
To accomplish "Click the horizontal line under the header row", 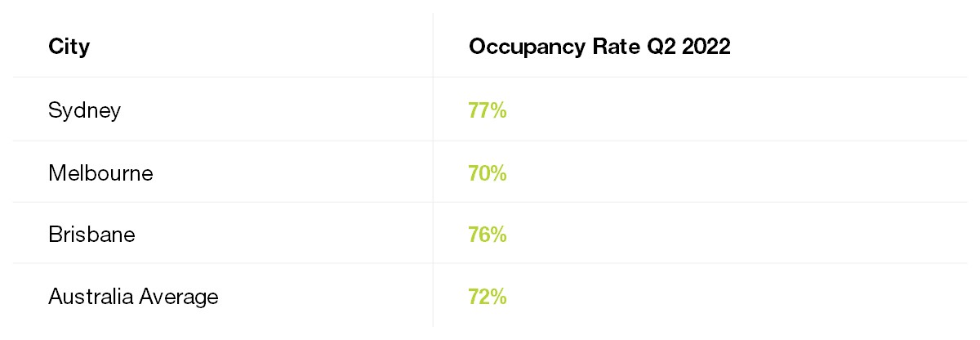I will tap(490, 78).
